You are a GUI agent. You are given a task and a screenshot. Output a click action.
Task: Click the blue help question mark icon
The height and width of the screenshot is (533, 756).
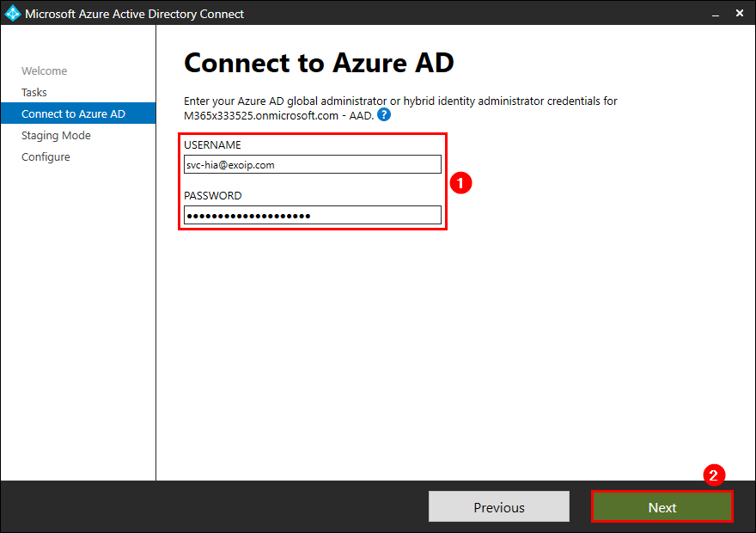pyautogui.click(x=384, y=114)
